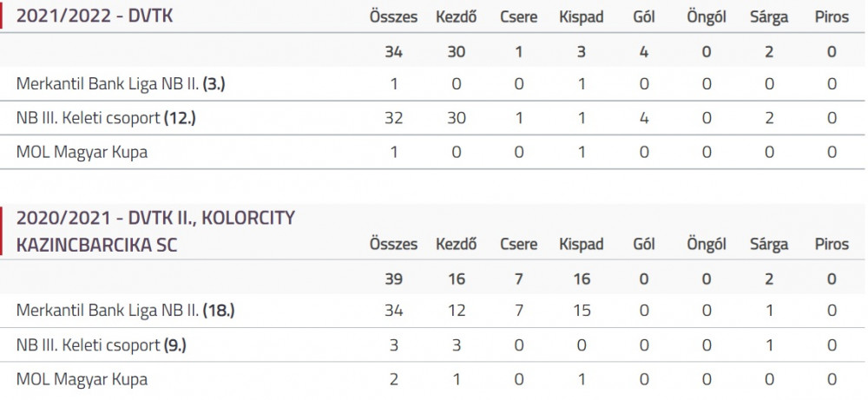Screen dimensions: 868x400
Task: Select MOL Magyar Kupa in 2020/2021 table
Action: 82,379
